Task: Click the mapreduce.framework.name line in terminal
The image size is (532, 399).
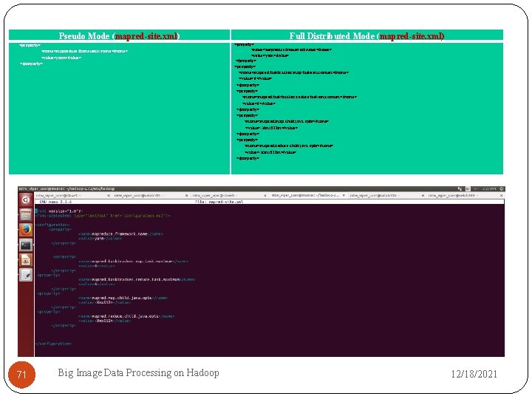Action: click(x=120, y=234)
